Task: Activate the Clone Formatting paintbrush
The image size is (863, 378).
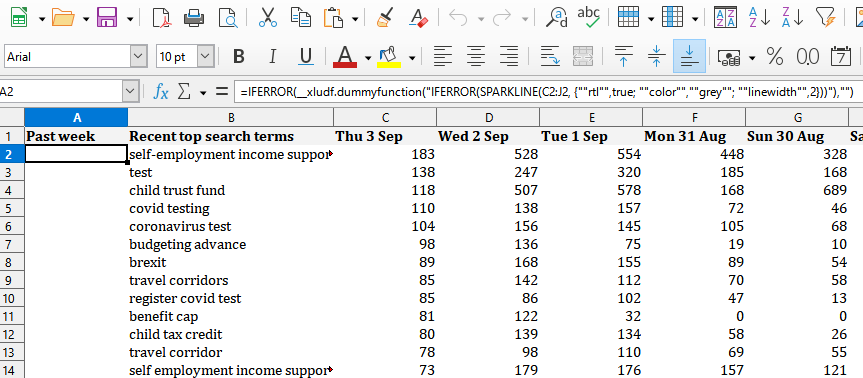Action: tap(385, 18)
